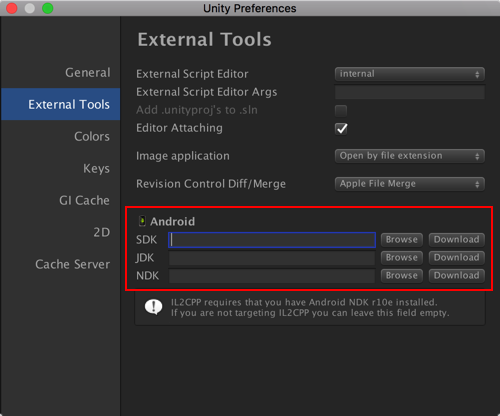Click the External Script Editor Args field

click(410, 92)
